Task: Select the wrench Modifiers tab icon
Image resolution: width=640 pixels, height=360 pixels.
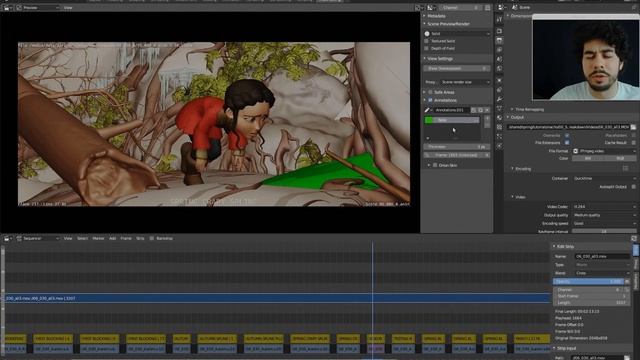Action: point(499,99)
